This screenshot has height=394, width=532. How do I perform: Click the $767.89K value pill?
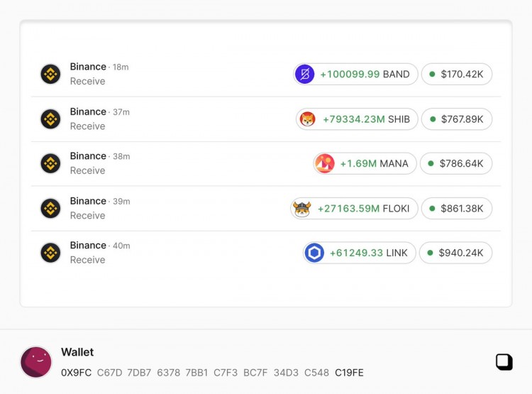coord(457,119)
